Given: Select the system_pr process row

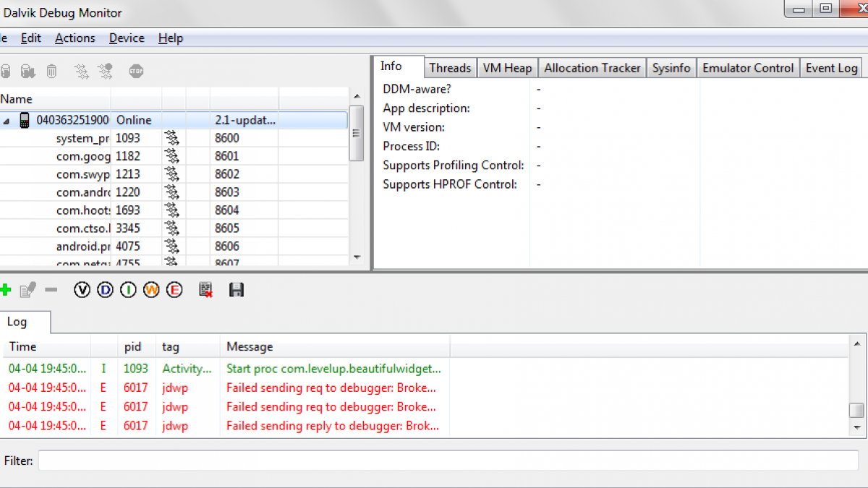Looking at the screenshot, I should click(x=83, y=138).
